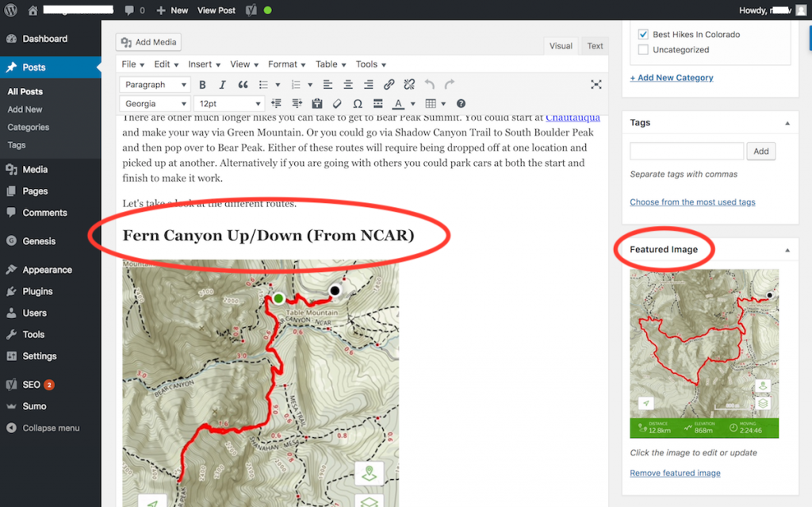Open the Chautauqua hyperlink in the post
Screen dimensions: 812x507
tap(573, 117)
